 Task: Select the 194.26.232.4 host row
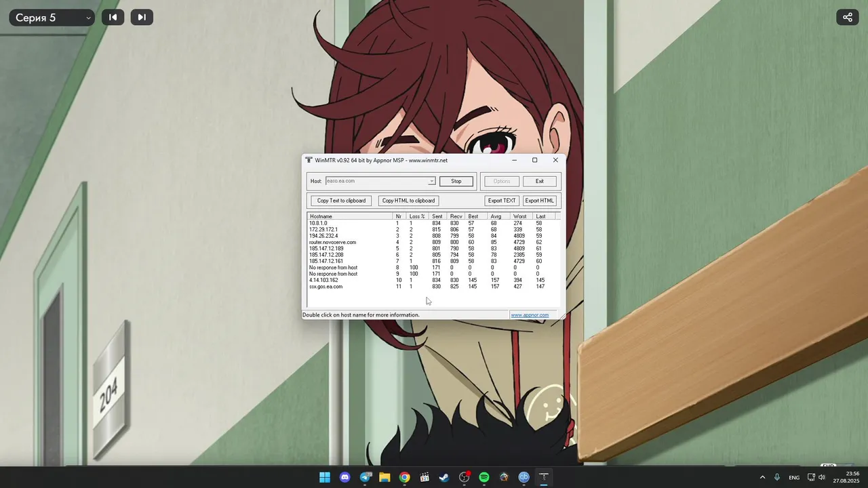pos(434,236)
